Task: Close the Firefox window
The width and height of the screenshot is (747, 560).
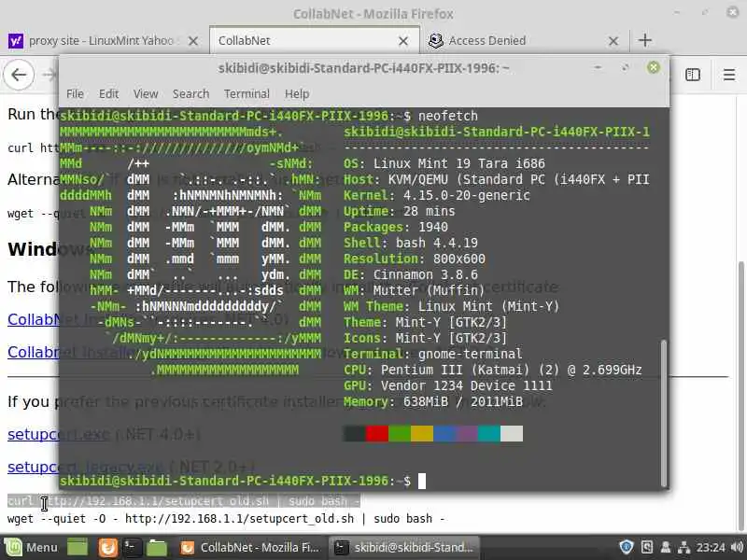Action: pyautogui.click(x=733, y=12)
